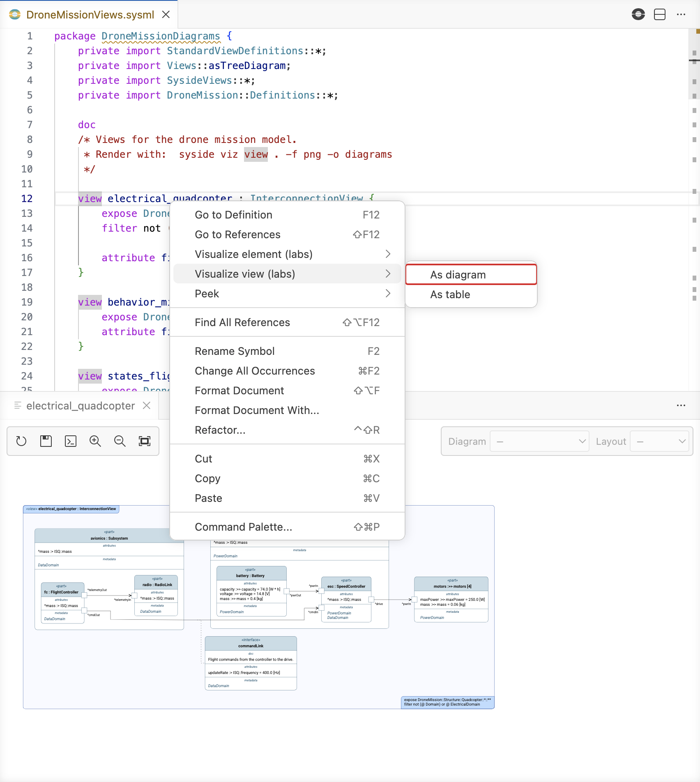
Task: Select Paste in context menu
Action: [x=287, y=498]
